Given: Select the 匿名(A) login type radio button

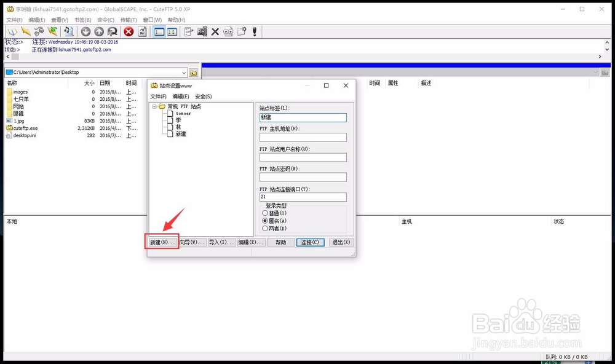Looking at the screenshot, I should tap(264, 220).
